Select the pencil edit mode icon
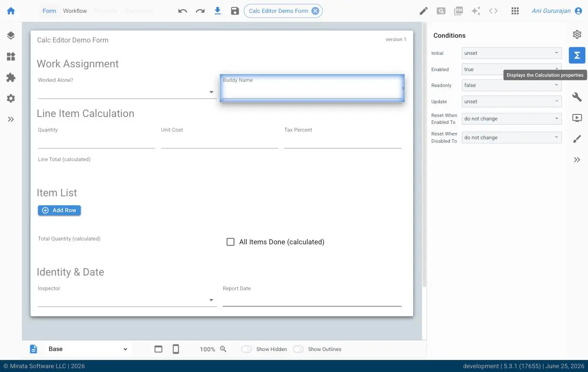This screenshot has height=372, width=588. pyautogui.click(x=423, y=11)
